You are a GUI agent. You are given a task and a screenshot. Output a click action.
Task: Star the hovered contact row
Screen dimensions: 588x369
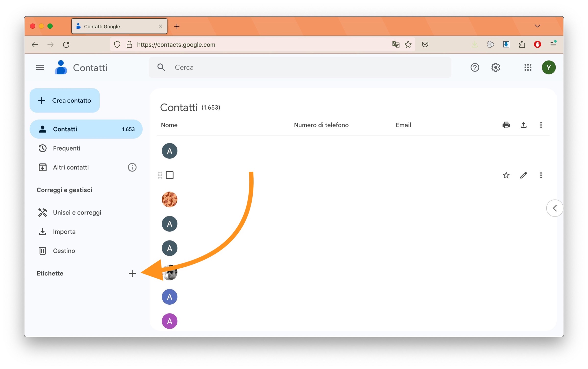click(506, 175)
